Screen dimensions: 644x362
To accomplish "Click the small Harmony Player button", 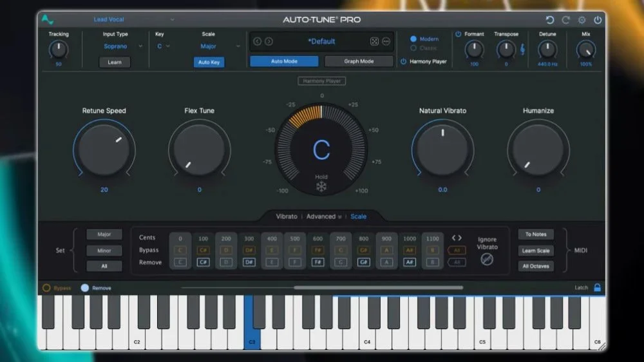I will (x=321, y=81).
